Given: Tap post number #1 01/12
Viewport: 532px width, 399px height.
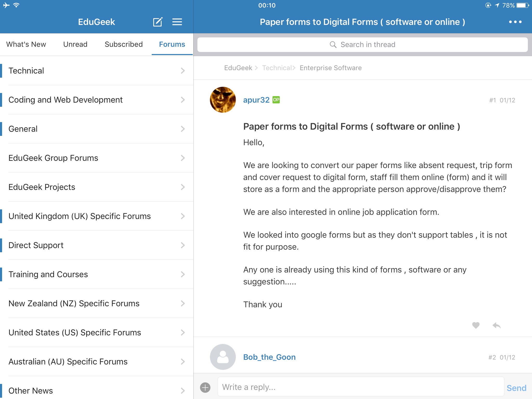Looking at the screenshot, I should tap(502, 100).
